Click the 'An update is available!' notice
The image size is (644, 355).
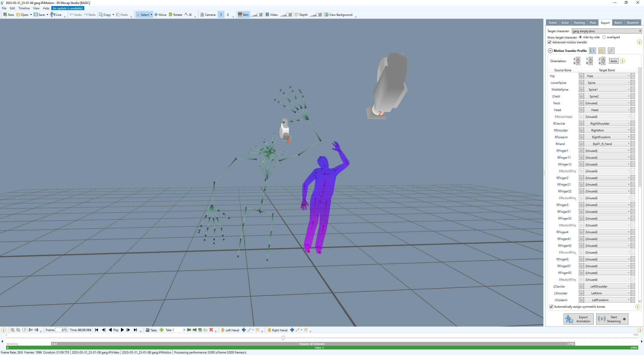(68, 8)
